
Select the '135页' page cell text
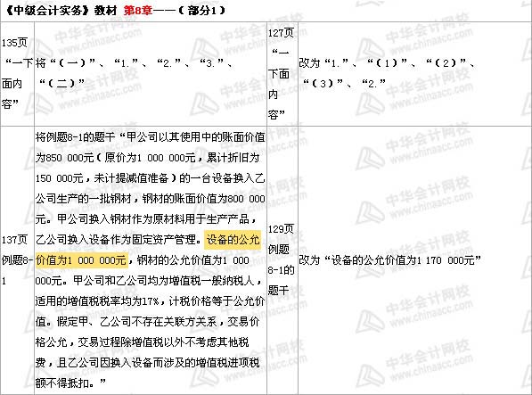point(14,43)
